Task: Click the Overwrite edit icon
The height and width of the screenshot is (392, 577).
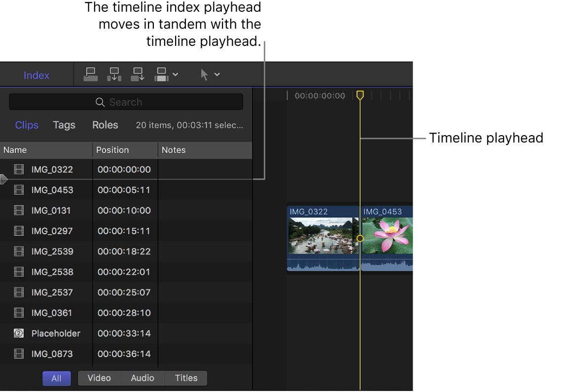Action: (161, 74)
